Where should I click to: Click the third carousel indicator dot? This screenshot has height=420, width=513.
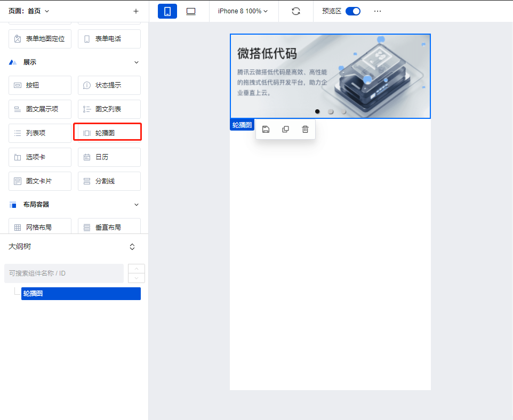(x=343, y=111)
